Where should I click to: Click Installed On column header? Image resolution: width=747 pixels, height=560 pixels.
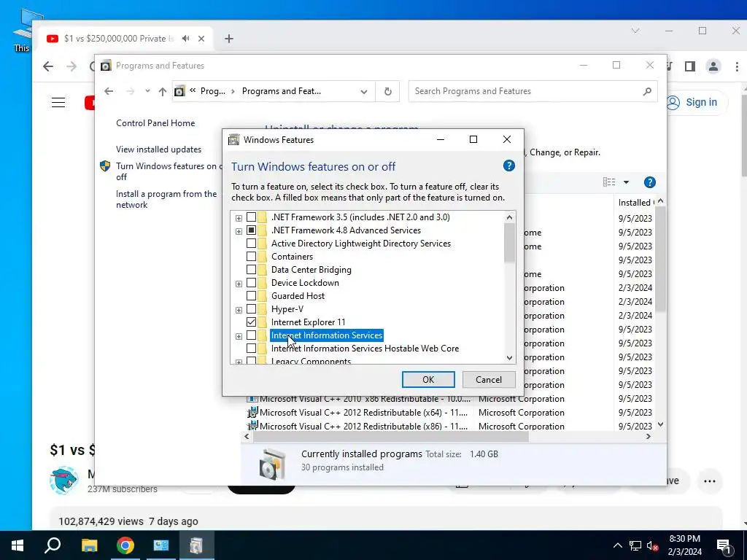635,203
